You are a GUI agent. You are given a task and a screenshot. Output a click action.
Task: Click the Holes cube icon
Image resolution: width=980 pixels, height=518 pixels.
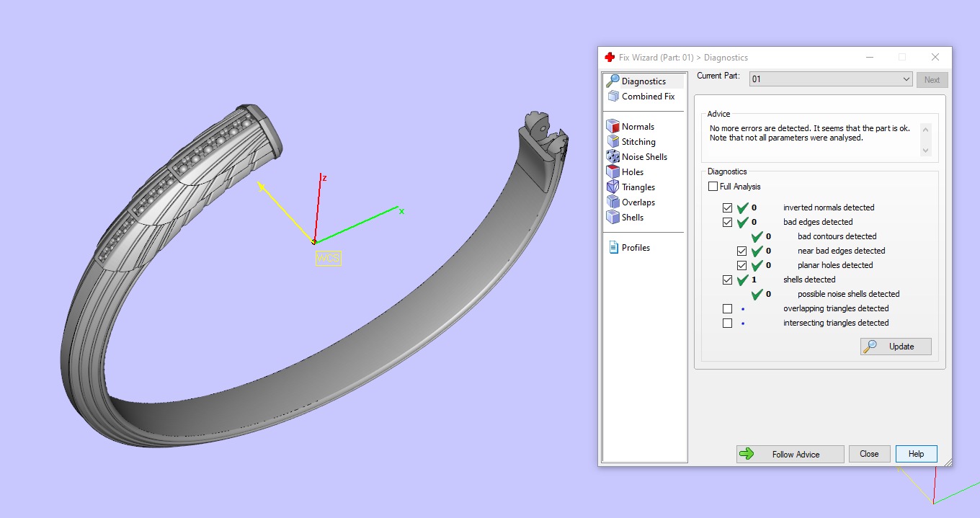pos(613,171)
